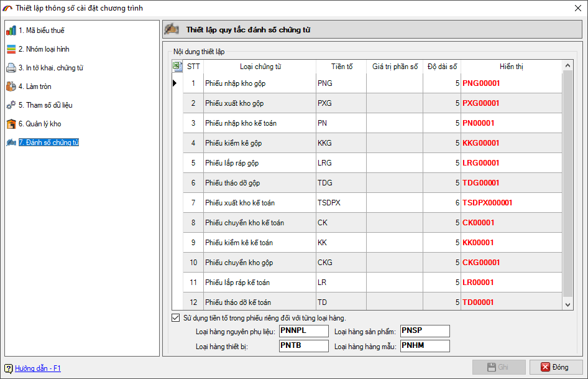Image resolution: width=588 pixels, height=379 pixels.
Task: Click the Quản lý kho warehouse icon
Action: pyautogui.click(x=11, y=124)
